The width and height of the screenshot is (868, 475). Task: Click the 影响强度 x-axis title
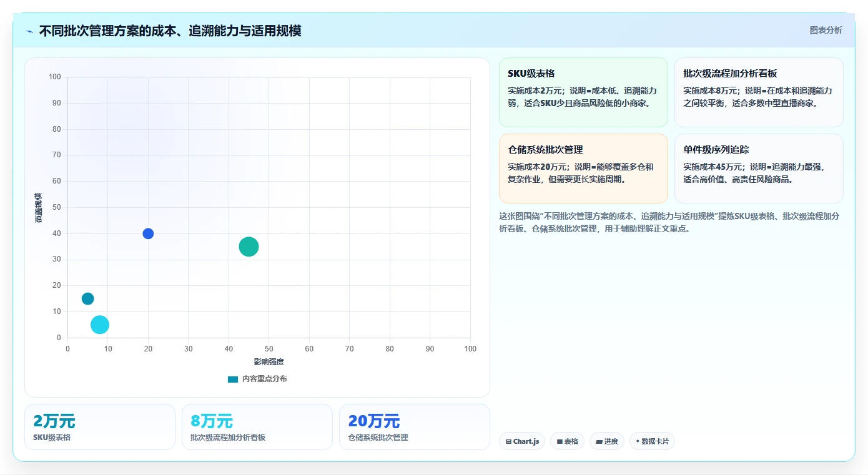click(x=269, y=362)
